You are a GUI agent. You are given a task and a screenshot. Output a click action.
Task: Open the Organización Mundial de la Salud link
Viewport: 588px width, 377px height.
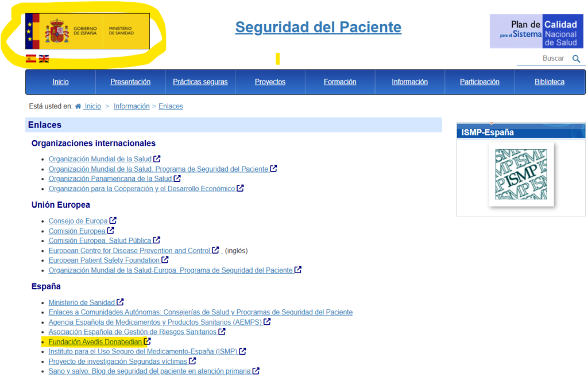100,159
